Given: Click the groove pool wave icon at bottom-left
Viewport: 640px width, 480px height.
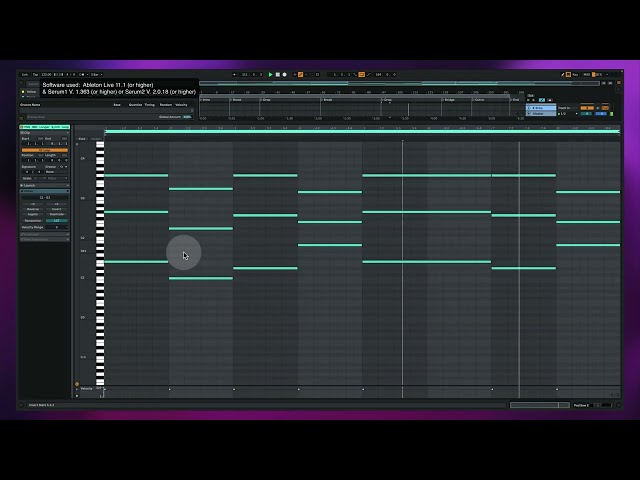Looking at the screenshot, I should tap(21, 118).
